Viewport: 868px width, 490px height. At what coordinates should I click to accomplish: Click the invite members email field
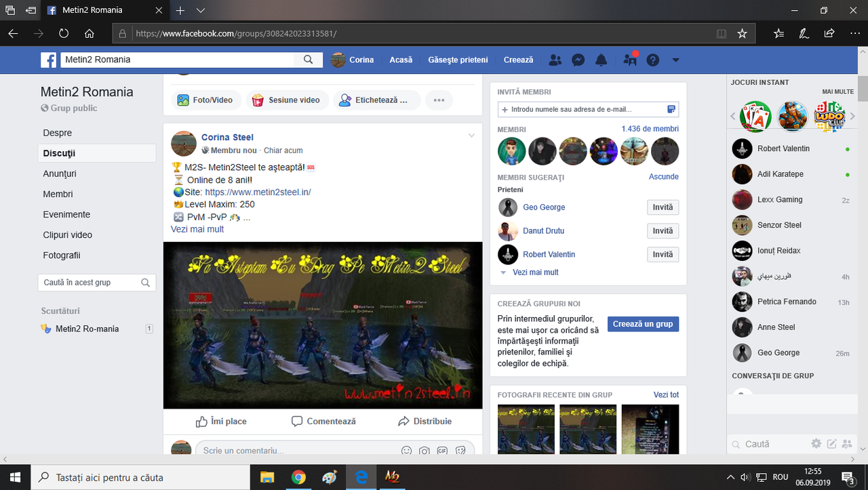coord(588,109)
